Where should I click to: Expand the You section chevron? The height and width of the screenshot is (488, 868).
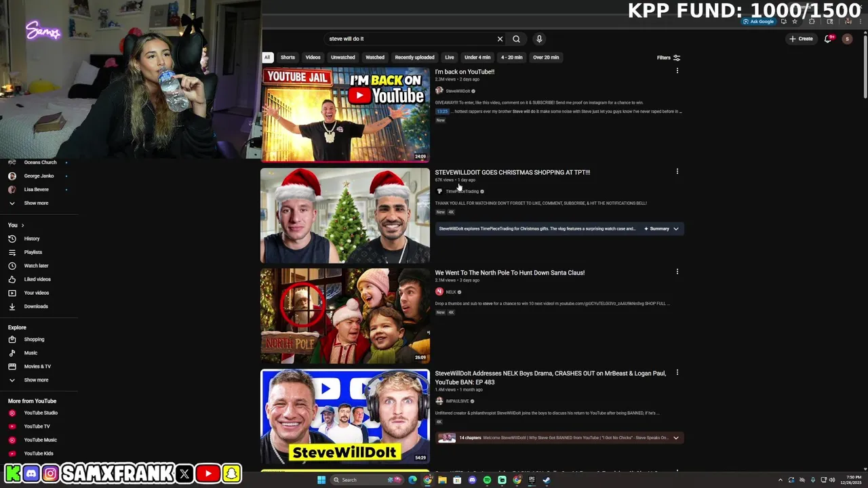tap(22, 225)
